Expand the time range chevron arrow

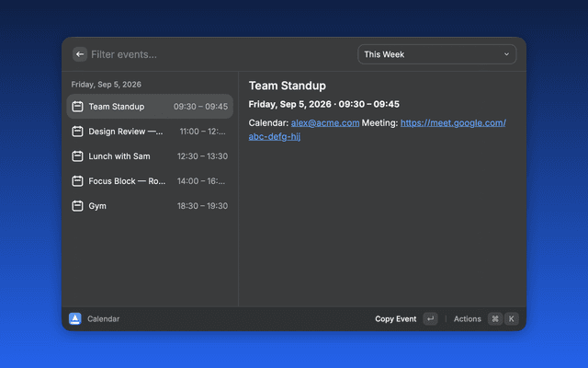506,54
